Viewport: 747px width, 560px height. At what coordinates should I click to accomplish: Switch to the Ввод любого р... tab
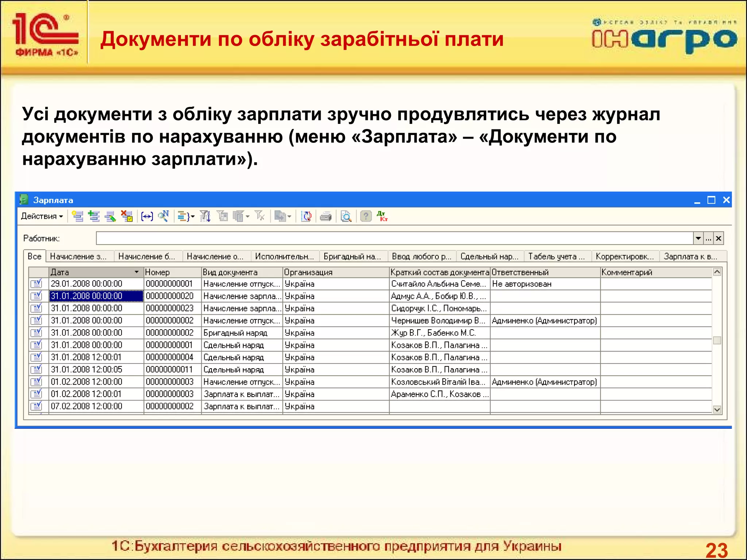pyautogui.click(x=422, y=257)
